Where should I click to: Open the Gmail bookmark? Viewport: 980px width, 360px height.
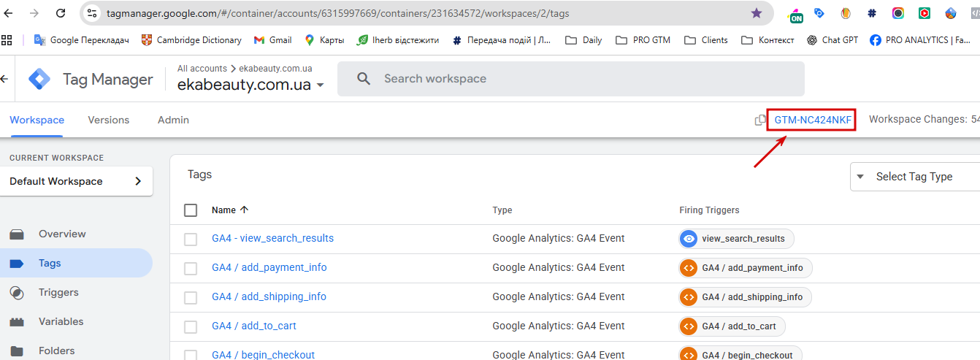(x=272, y=40)
